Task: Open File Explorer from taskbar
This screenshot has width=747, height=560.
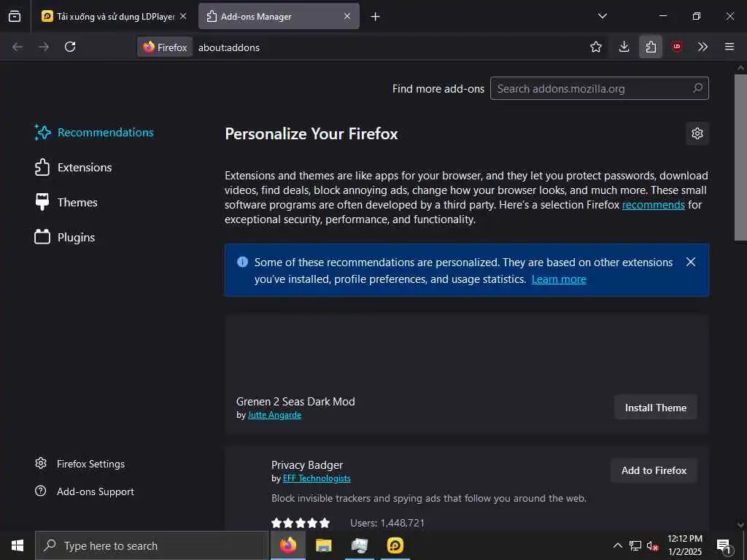Action: [323, 545]
